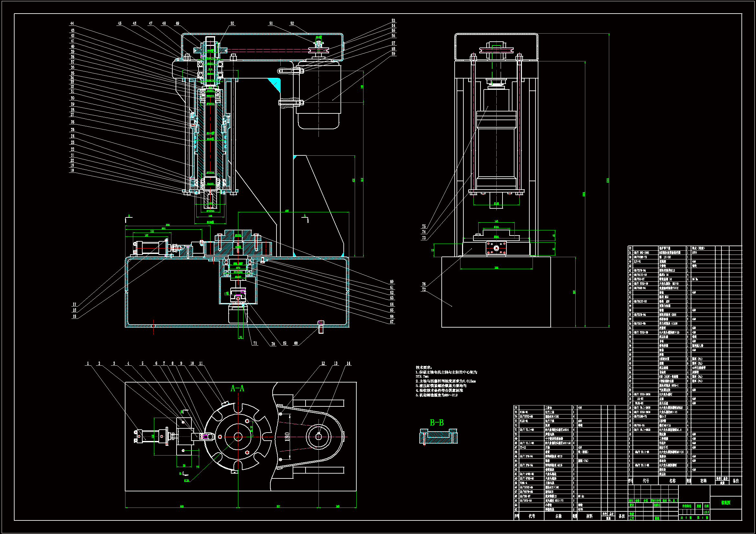Select part callout number 44
This screenshot has width=756, height=534.
click(x=72, y=24)
